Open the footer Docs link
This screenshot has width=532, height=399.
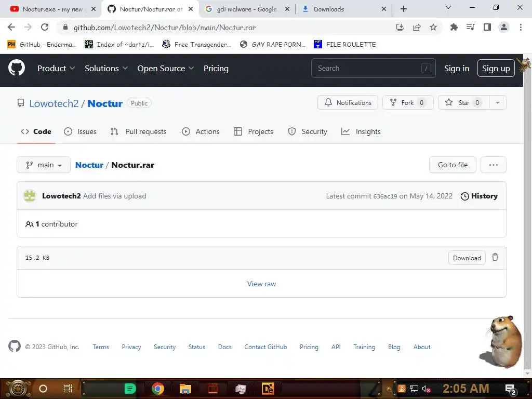(x=224, y=347)
